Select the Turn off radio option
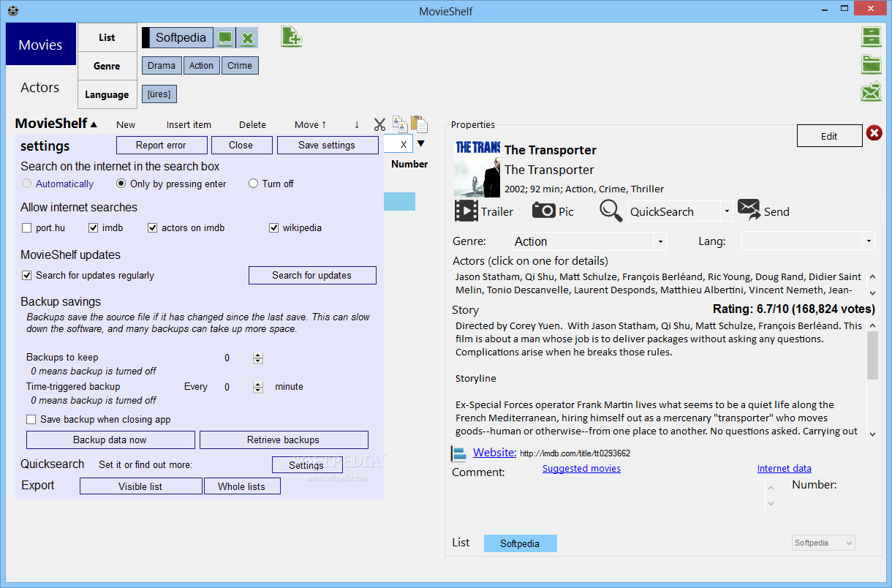 [254, 184]
